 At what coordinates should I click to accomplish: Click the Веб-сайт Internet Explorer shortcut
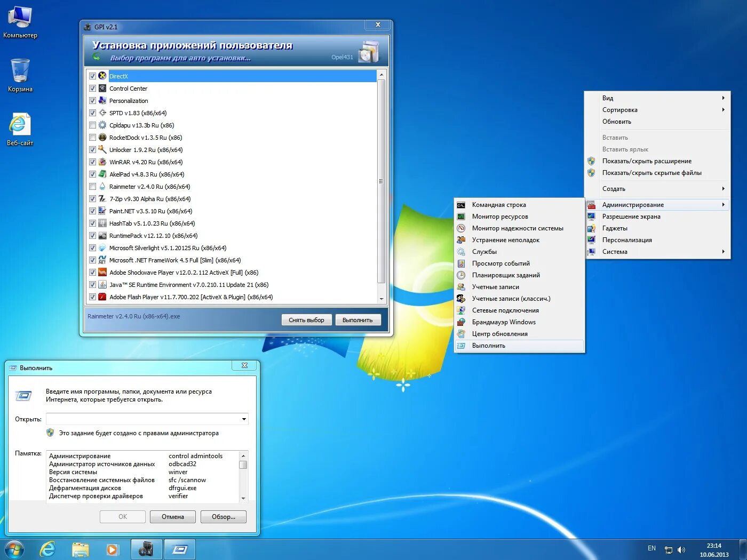click(x=20, y=129)
